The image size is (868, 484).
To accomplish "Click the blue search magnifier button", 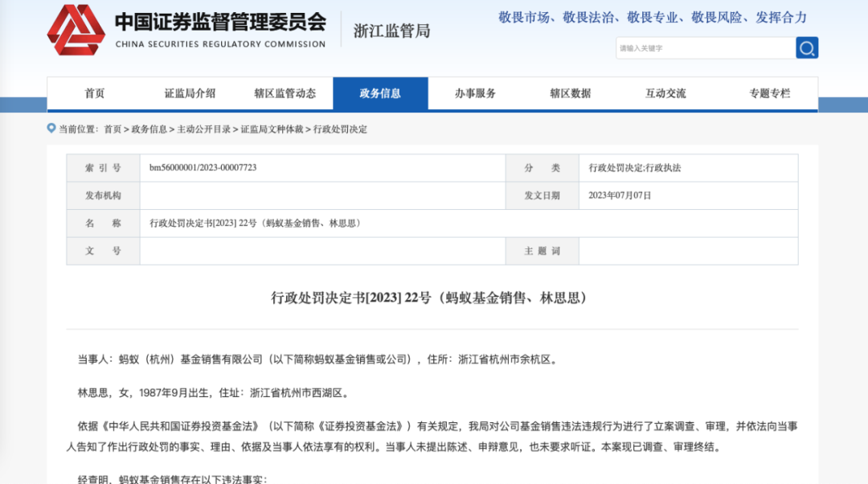I will coord(807,48).
